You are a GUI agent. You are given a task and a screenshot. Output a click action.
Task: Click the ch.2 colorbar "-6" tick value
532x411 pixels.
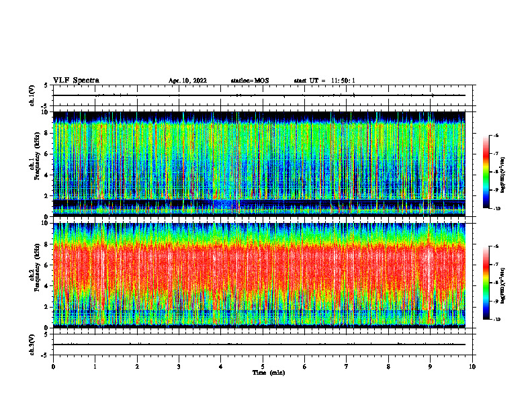tap(496, 246)
